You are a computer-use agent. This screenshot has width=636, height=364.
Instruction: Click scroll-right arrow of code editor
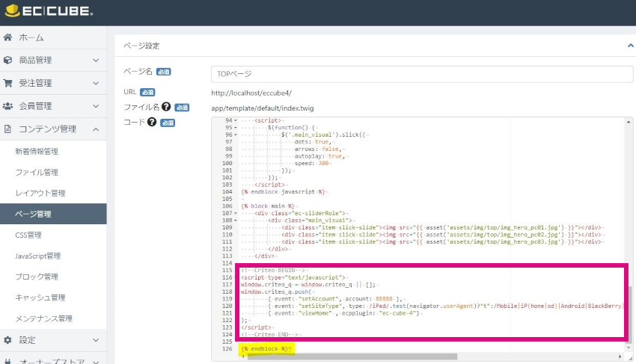620,357
